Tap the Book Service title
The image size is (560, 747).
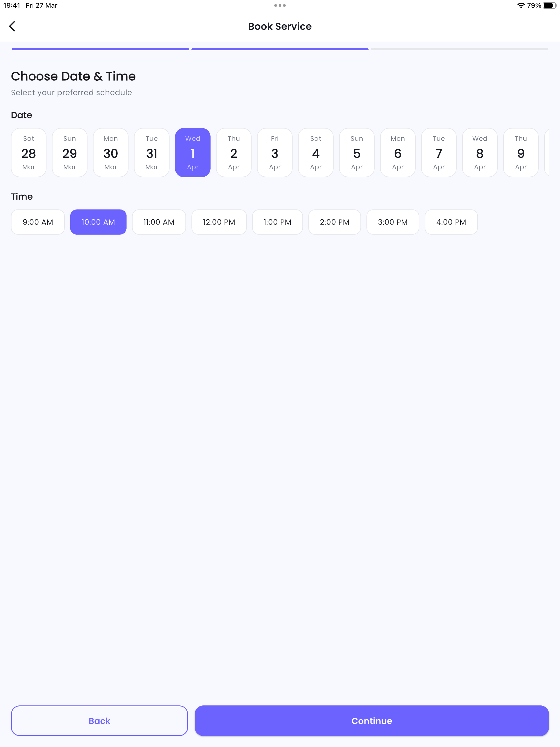280,26
